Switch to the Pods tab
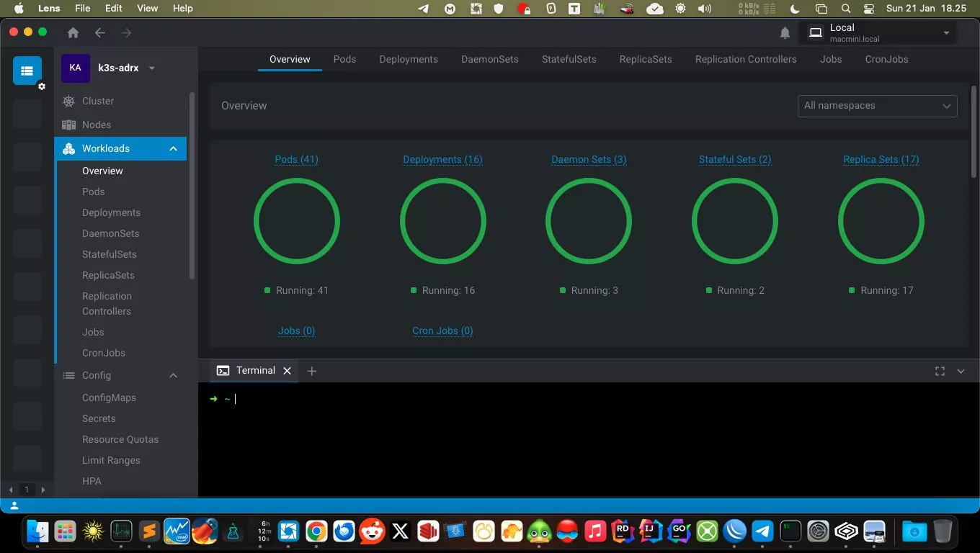This screenshot has width=980, height=553. [344, 59]
